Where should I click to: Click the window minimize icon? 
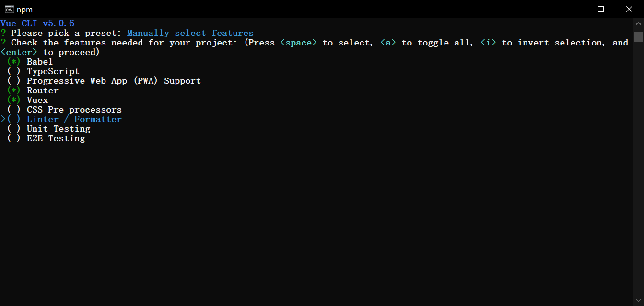pyautogui.click(x=573, y=9)
